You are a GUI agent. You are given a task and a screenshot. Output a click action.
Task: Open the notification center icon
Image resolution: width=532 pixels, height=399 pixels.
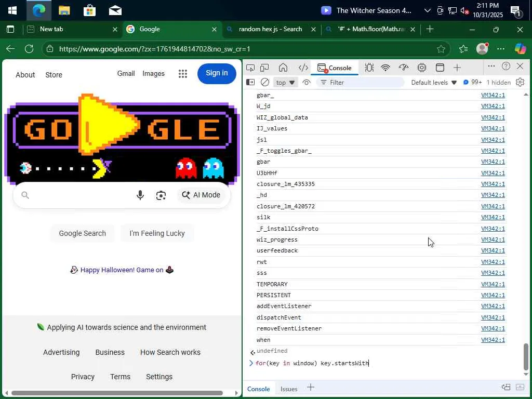tap(516, 11)
